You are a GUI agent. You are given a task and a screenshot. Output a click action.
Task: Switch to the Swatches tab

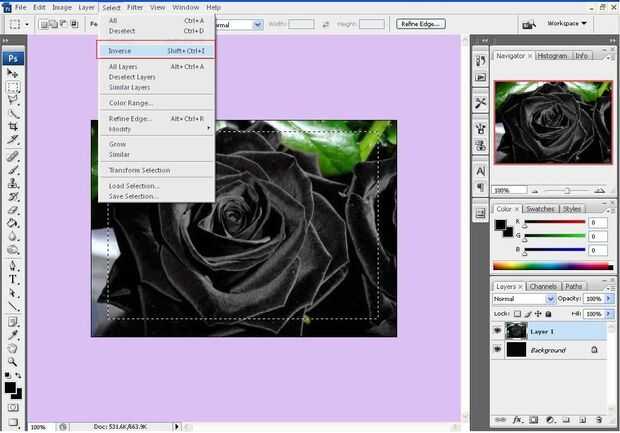(x=540, y=209)
